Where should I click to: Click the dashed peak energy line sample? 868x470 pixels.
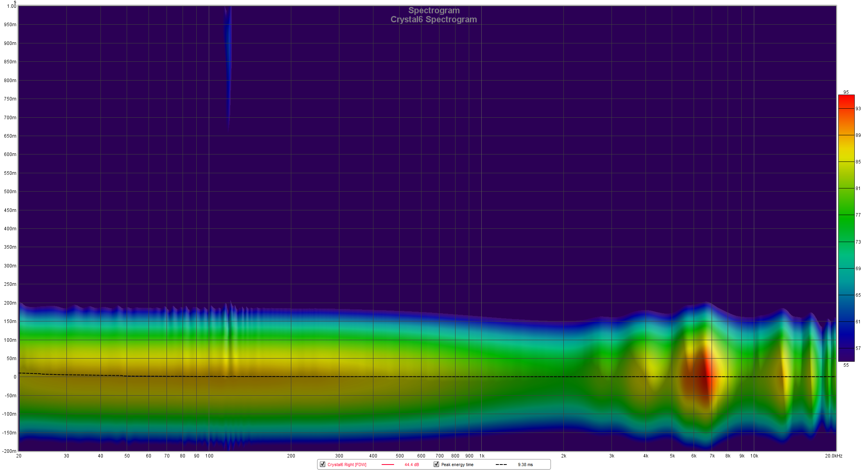click(x=501, y=465)
